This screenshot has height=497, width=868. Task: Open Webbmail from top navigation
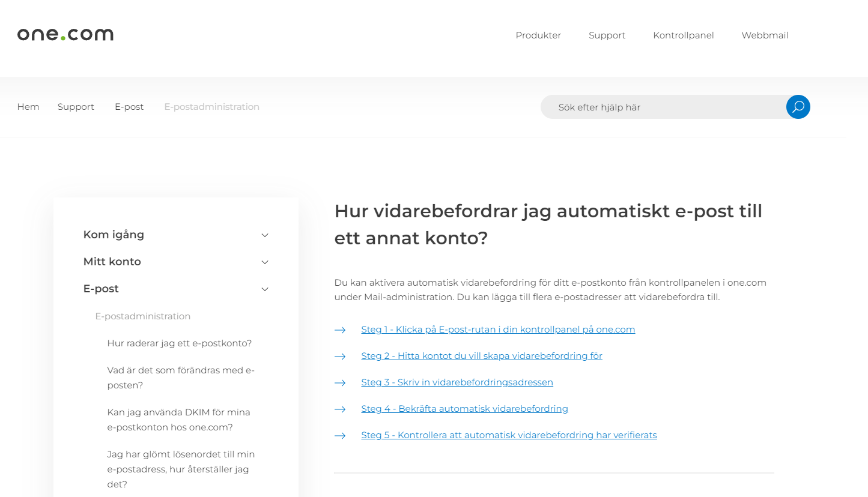765,35
